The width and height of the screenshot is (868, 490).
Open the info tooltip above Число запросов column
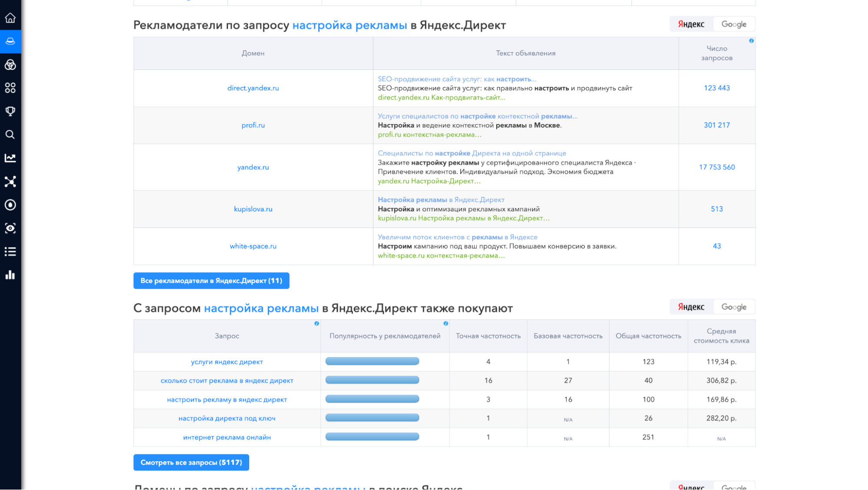[751, 40]
